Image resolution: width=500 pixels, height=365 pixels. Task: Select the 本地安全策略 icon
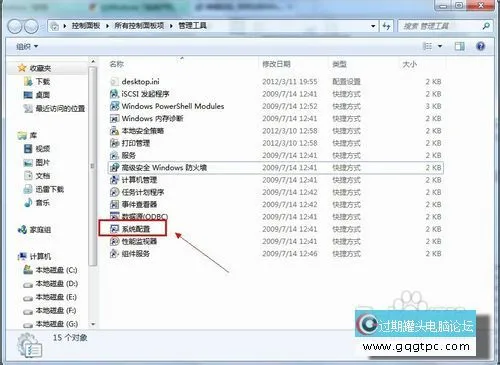tap(114, 131)
